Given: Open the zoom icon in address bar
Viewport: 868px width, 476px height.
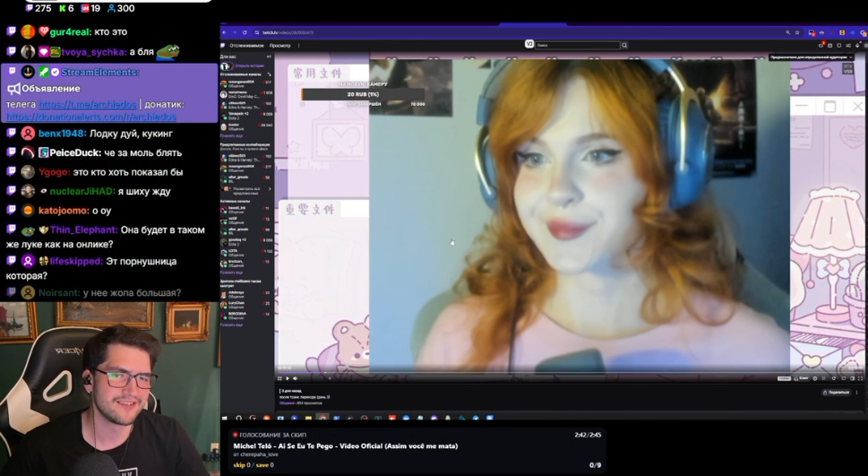Looking at the screenshot, I should coord(787,32).
